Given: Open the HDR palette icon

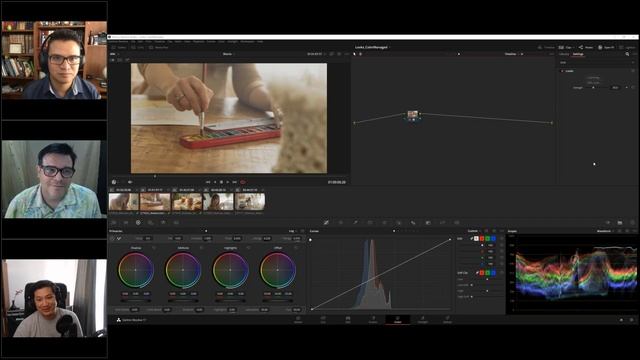Looking at the screenshot, I should 151,222.
